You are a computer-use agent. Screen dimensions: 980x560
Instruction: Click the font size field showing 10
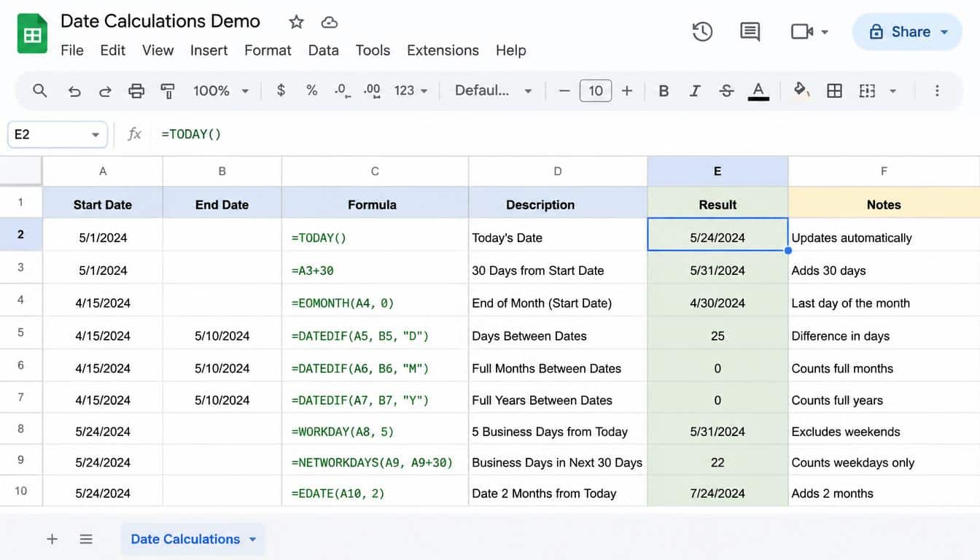pos(596,90)
